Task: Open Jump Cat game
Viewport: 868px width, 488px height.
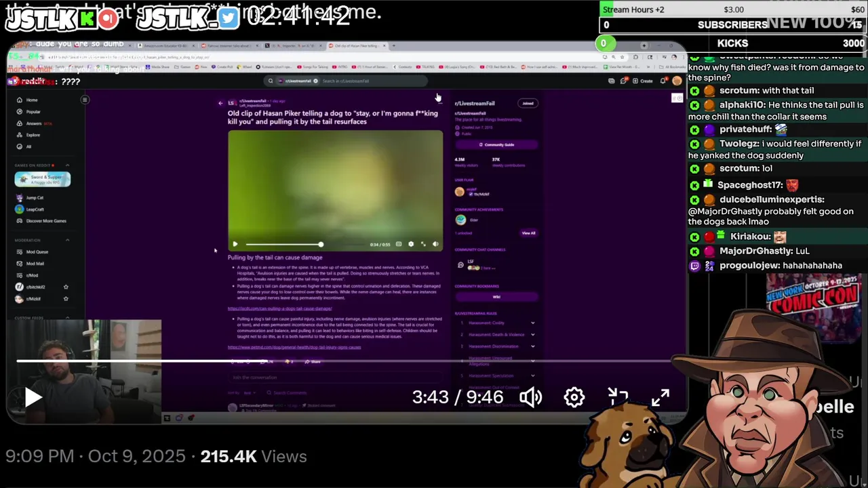Action: point(30,198)
